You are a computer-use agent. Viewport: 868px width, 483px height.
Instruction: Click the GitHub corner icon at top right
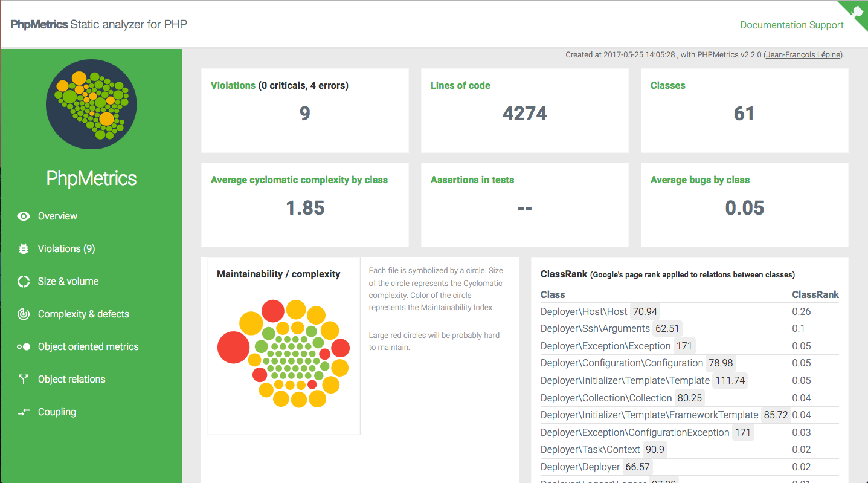pos(857,11)
